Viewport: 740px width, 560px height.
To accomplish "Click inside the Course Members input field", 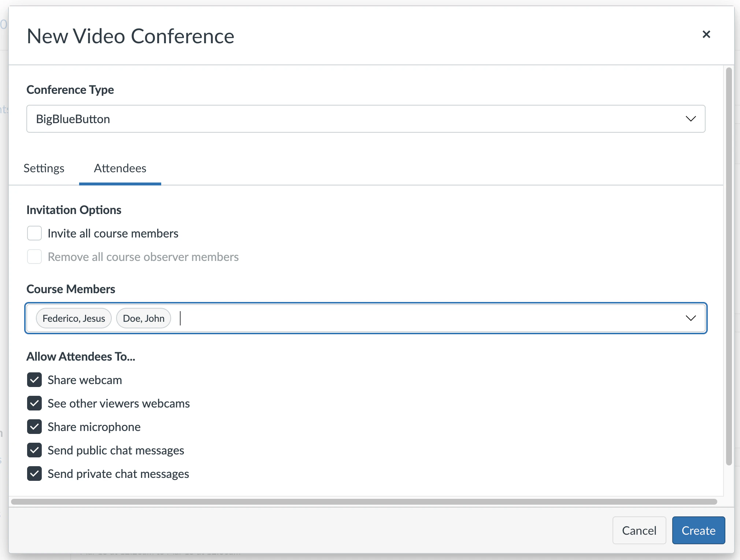I will tap(256, 318).
